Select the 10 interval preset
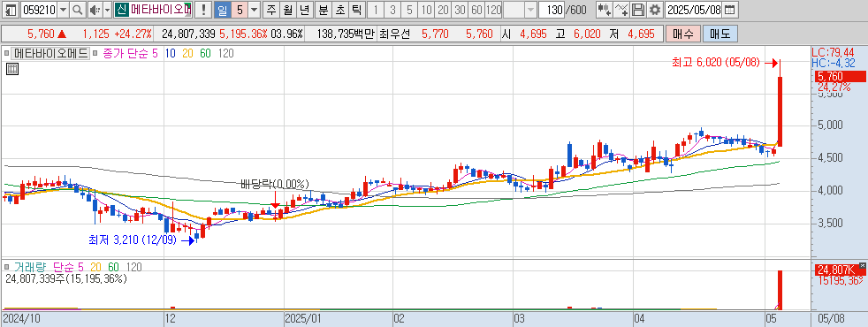 tap(426, 10)
